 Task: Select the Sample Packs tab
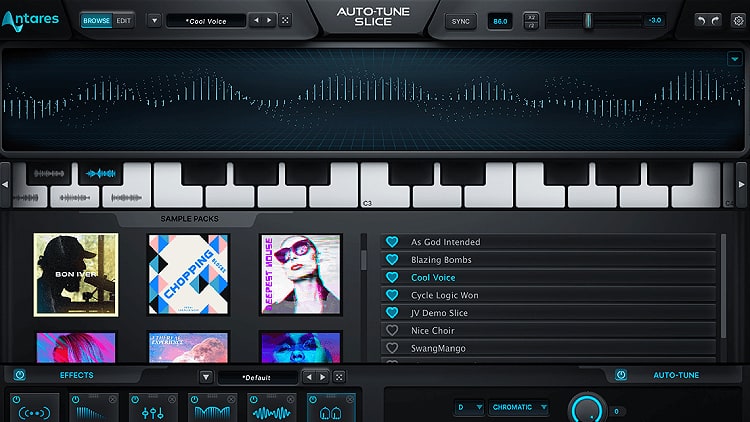click(189, 219)
